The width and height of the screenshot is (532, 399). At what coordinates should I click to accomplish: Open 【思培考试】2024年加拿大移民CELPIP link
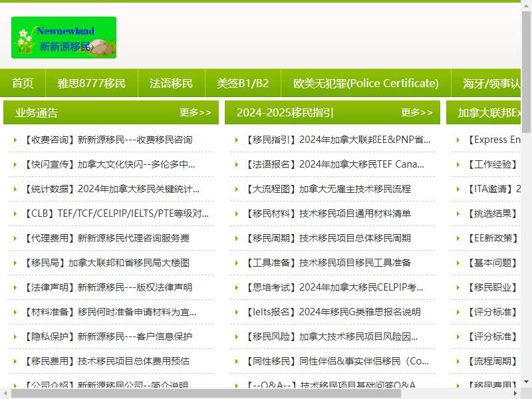[x=335, y=287]
